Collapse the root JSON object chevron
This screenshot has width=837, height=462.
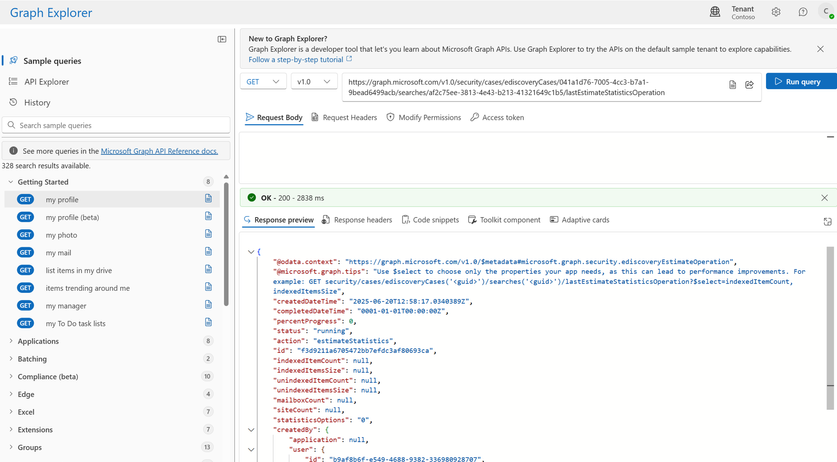click(x=251, y=252)
